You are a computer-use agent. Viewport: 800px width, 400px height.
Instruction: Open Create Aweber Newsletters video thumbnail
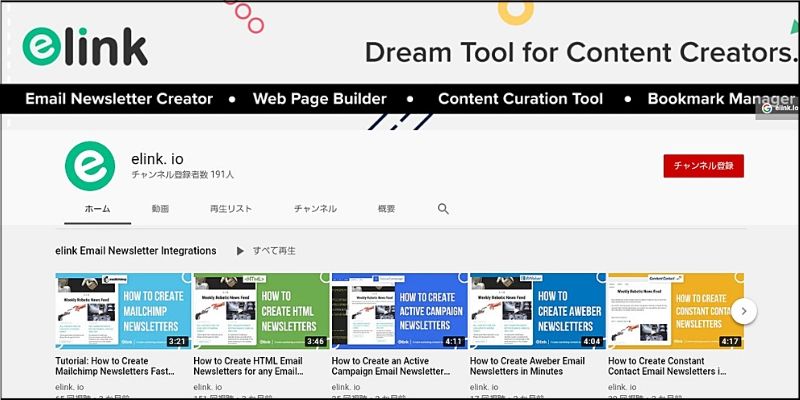[x=538, y=311]
